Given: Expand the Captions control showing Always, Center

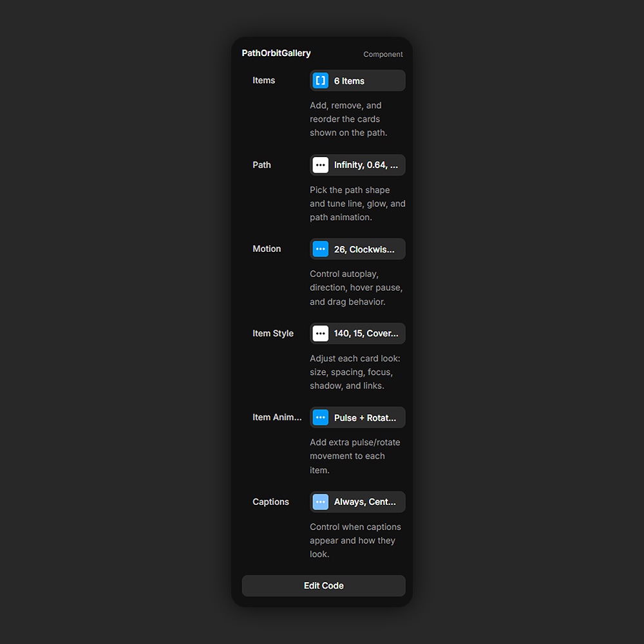Looking at the screenshot, I should coord(357,502).
